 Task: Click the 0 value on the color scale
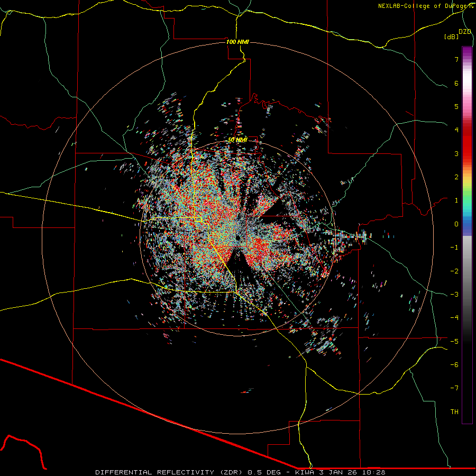(456, 224)
